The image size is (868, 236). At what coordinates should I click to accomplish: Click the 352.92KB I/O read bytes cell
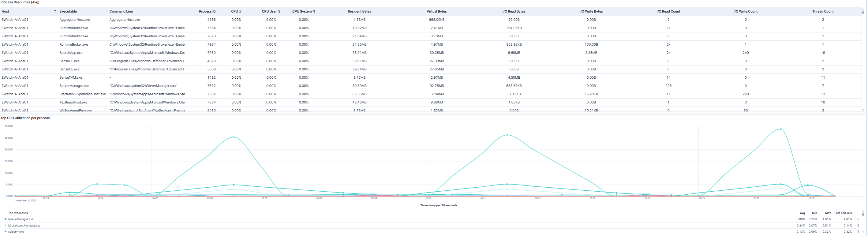tap(514, 44)
